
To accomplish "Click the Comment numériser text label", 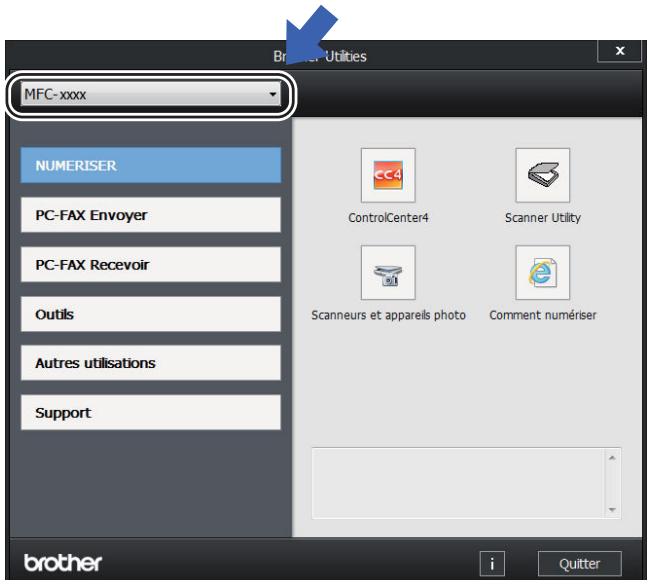I will point(543,315).
